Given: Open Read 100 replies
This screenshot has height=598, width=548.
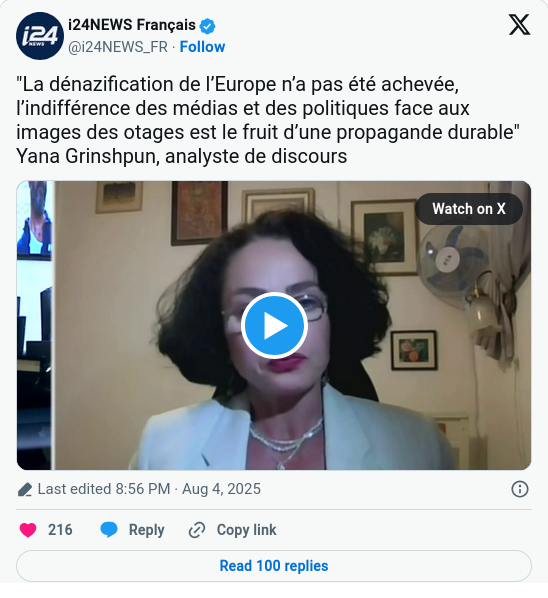Looking at the screenshot, I should [274, 566].
